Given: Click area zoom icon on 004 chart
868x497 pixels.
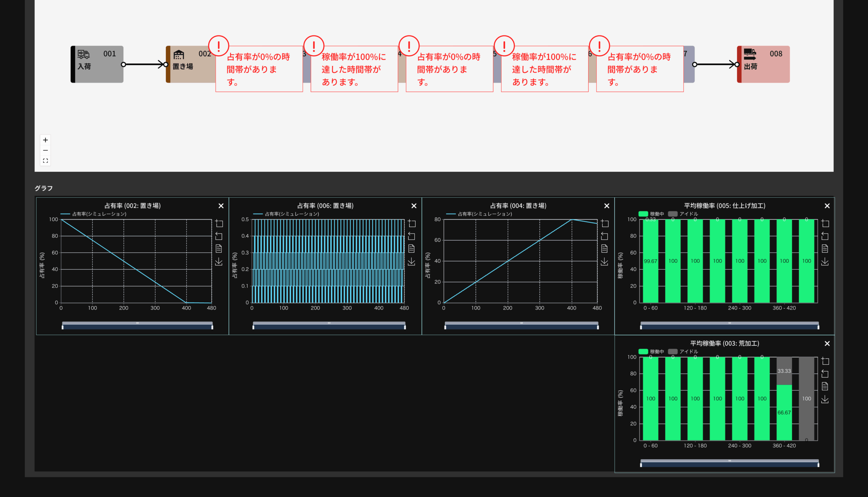Looking at the screenshot, I should 605,223.
